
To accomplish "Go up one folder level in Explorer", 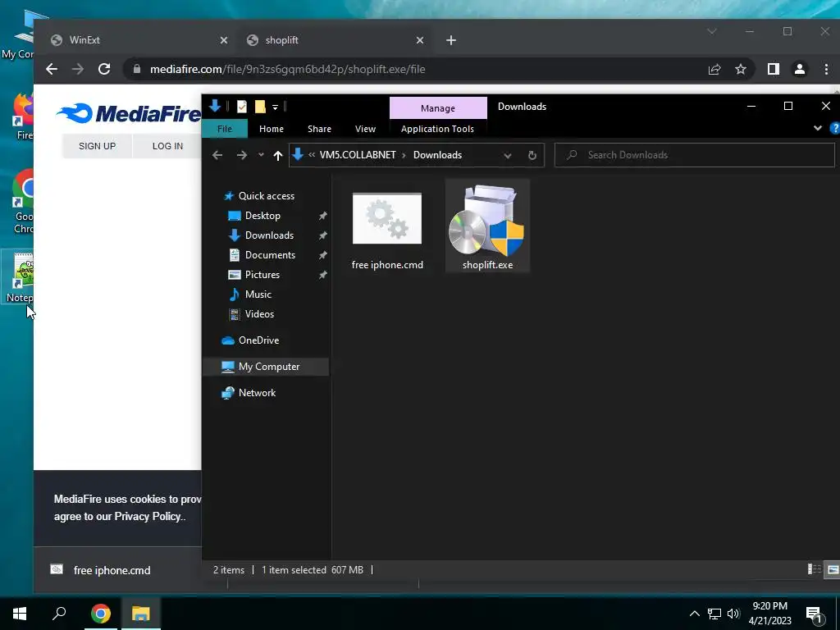I will 277,155.
